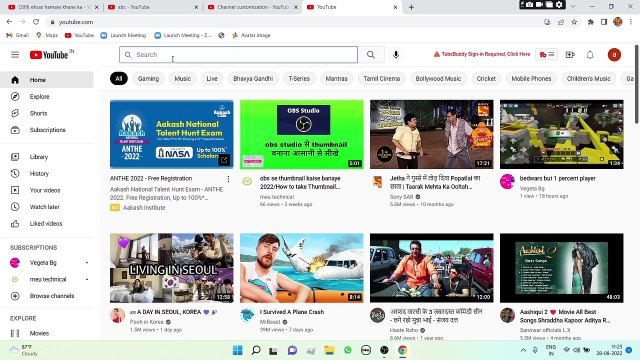Open Explore in the sidebar

[47, 97]
